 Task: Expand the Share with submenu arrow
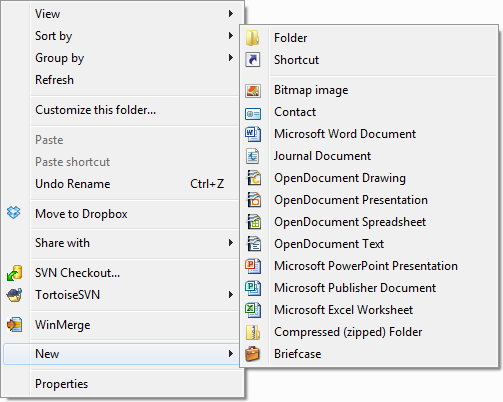point(230,242)
